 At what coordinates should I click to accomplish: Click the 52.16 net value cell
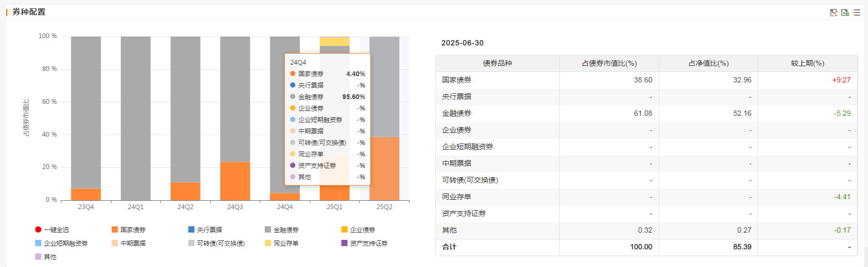click(x=742, y=113)
